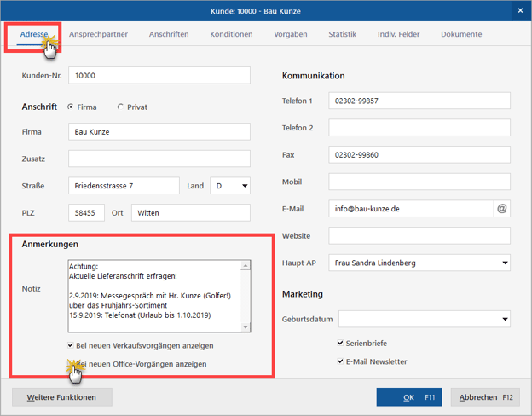Open the Konditionen tab
The height and width of the screenshot is (416, 532).
click(x=231, y=34)
